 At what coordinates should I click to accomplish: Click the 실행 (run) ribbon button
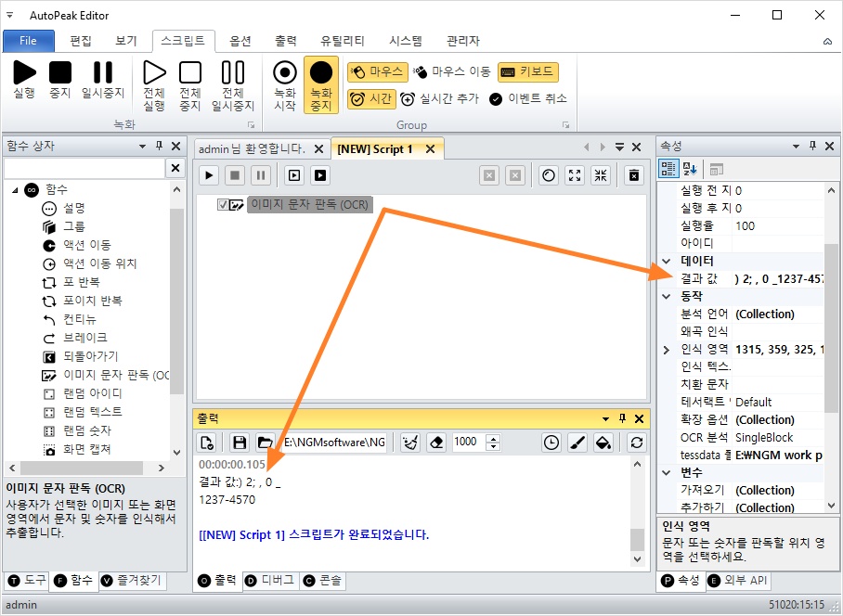coord(24,80)
